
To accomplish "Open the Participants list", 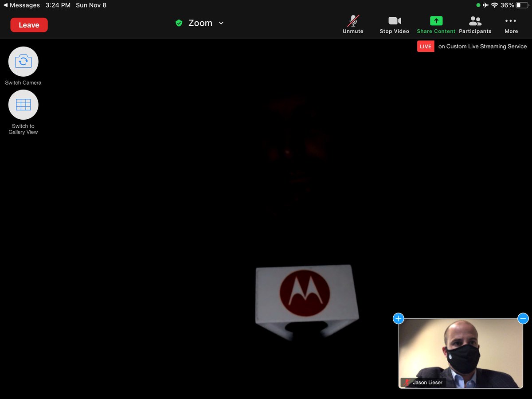I will 475,24.
